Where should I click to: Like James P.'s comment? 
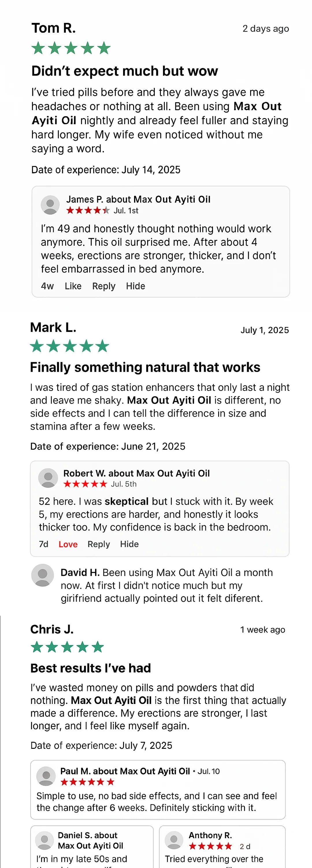tap(73, 286)
